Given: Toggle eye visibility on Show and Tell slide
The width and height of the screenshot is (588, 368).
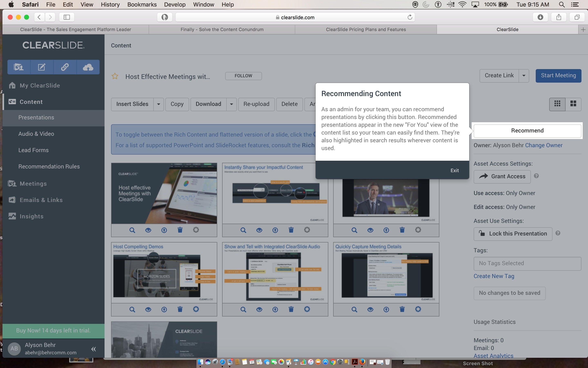Looking at the screenshot, I should pos(259,309).
